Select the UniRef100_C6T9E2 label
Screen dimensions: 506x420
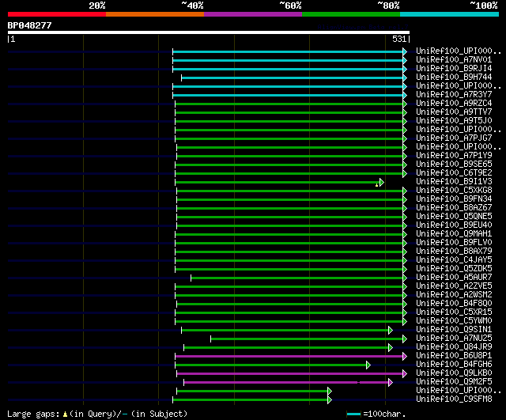[x=454, y=173]
